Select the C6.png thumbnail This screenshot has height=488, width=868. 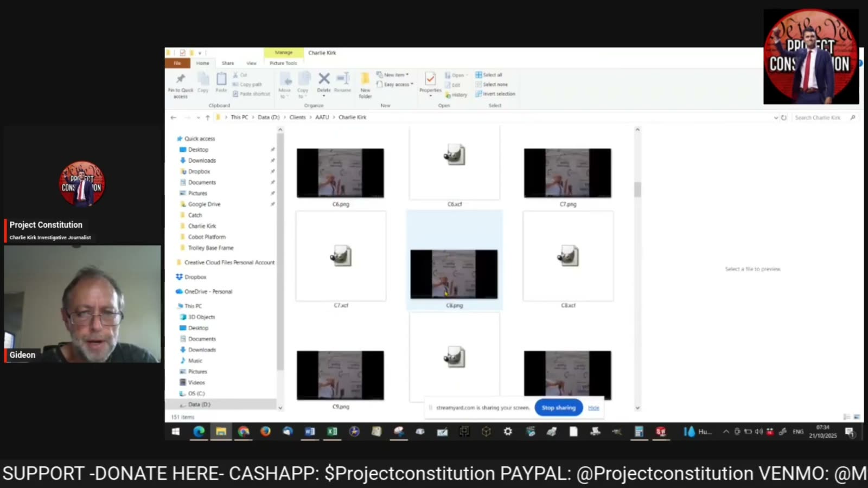[340, 173]
